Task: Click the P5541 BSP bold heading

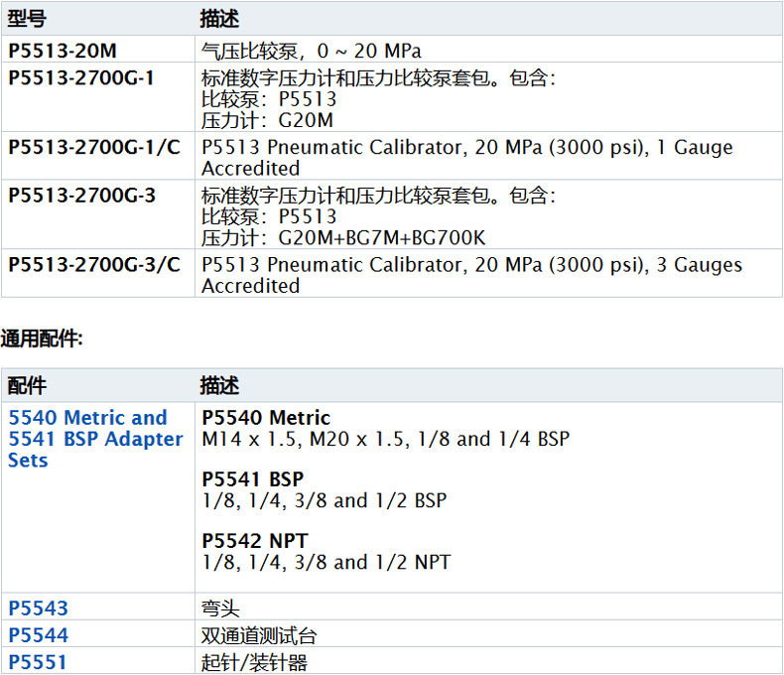Action: tap(252, 479)
